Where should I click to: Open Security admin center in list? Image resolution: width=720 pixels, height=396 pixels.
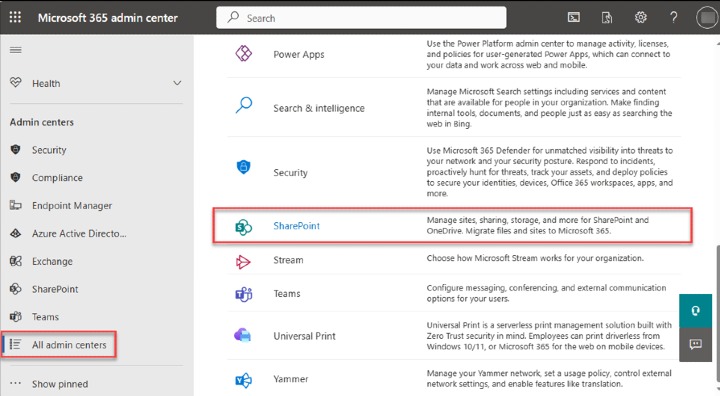coord(291,173)
